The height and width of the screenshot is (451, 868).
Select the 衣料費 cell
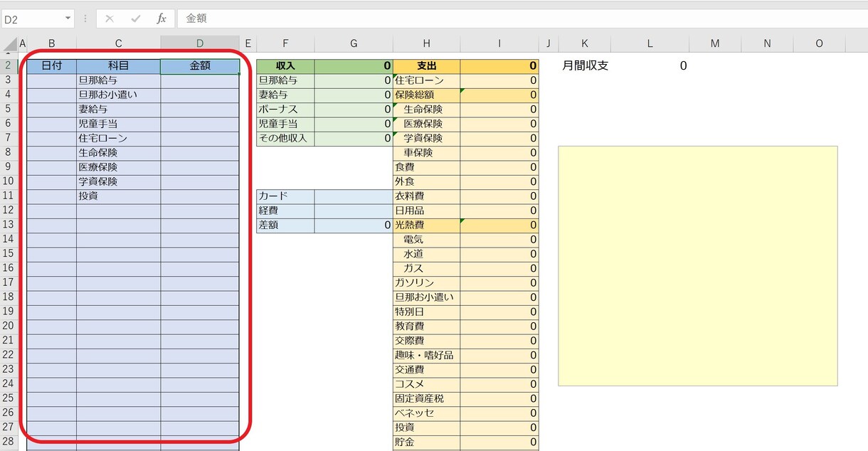[x=426, y=196]
